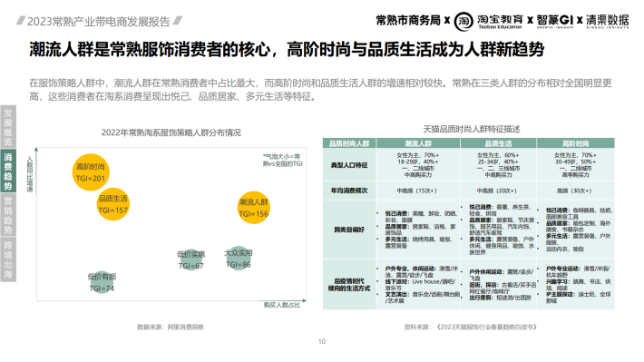Click the 清渠数据 logo text
The height and width of the screenshot is (362, 644).
pos(607,21)
